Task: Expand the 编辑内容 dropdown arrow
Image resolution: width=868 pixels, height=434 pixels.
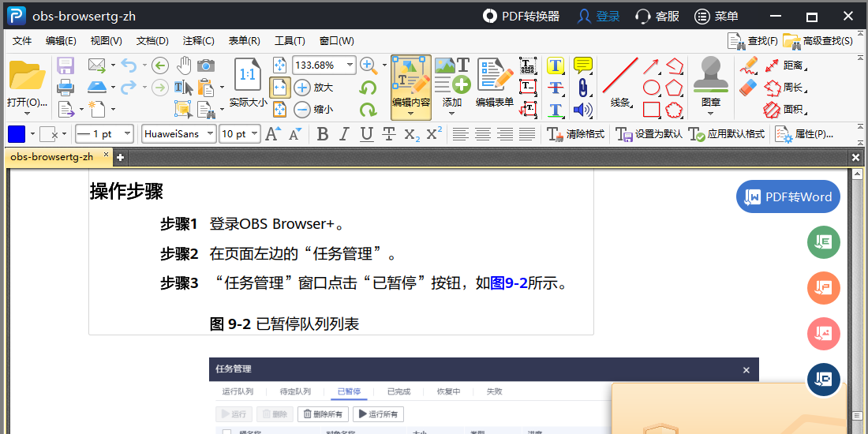Action: (411, 114)
